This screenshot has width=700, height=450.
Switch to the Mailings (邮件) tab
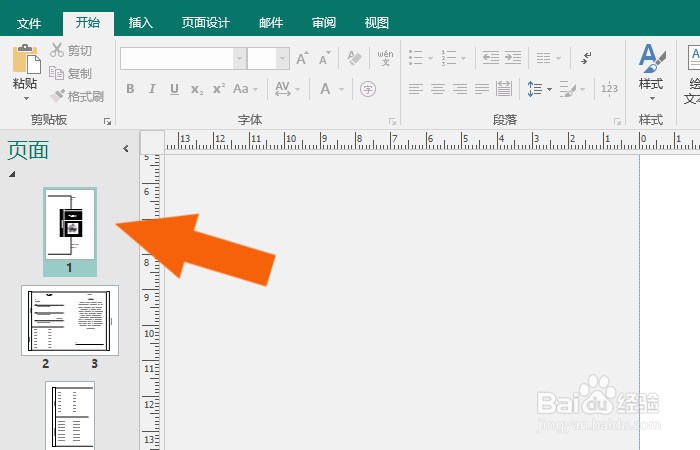(x=271, y=23)
